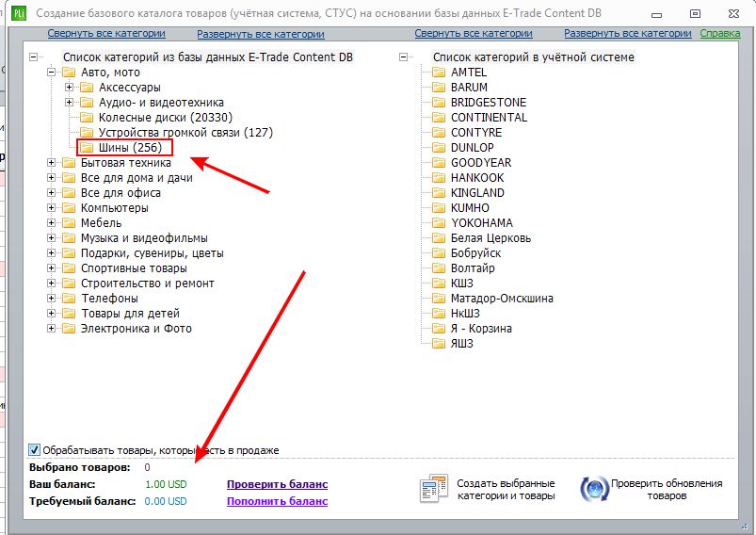Select the Шины (256) tree item
Viewport: 756px width, 535px height.
click(130, 148)
